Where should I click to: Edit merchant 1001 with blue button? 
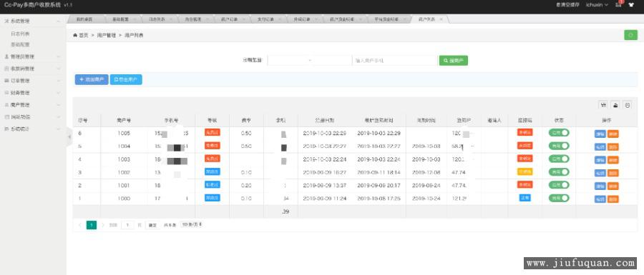point(600,186)
